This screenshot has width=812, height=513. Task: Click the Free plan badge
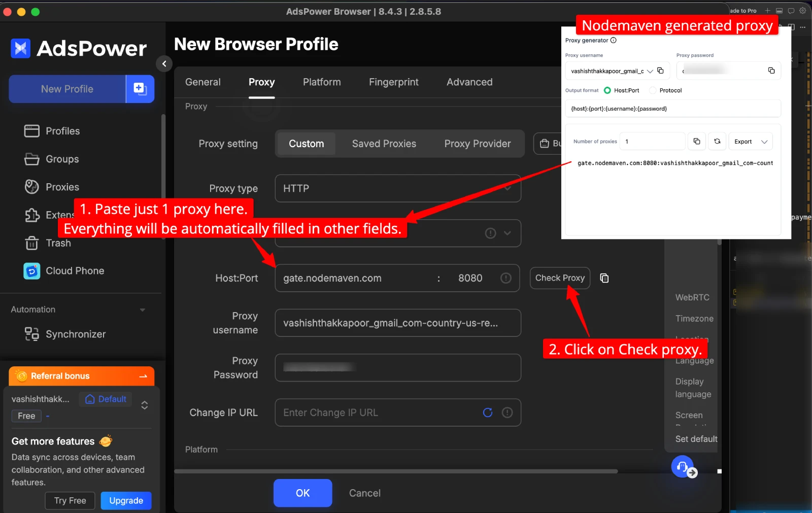[26, 416]
